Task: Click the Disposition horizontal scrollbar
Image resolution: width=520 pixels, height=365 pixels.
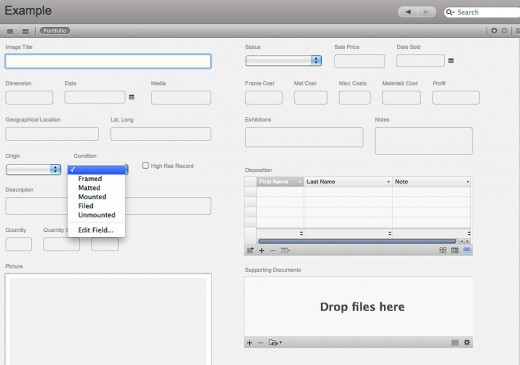Action: tap(357, 241)
